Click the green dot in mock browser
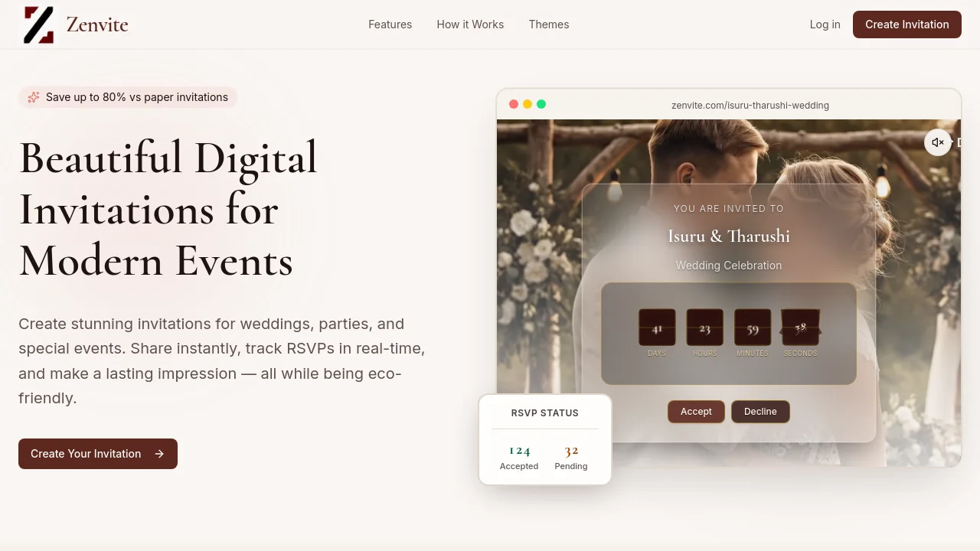Screen dimensions: 980x551 [541, 104]
